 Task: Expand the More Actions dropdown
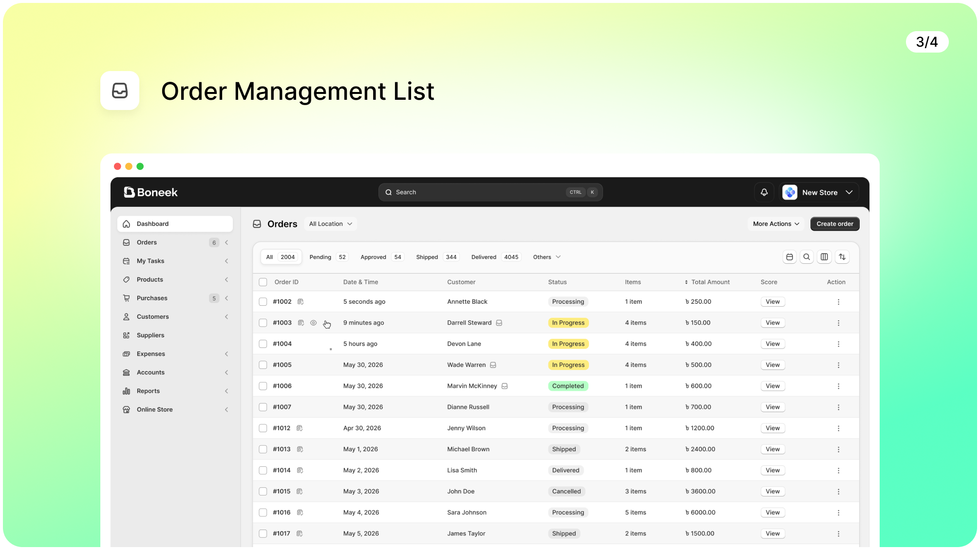coord(776,224)
